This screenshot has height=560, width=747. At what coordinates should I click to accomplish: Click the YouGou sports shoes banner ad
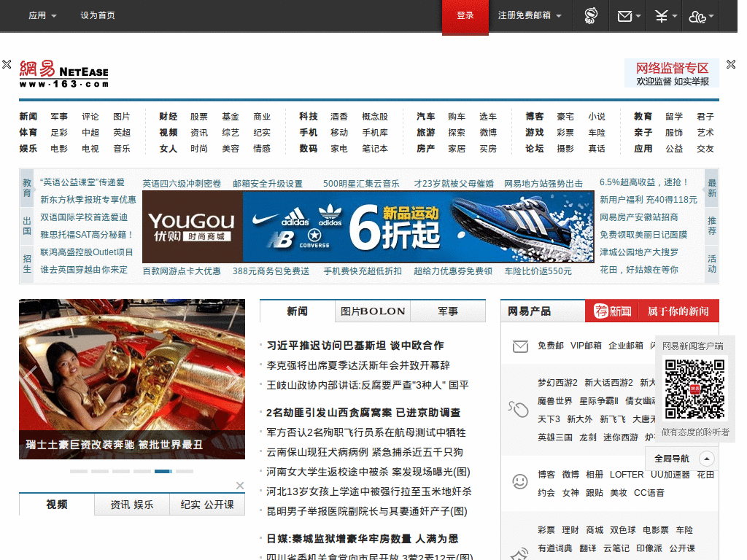point(368,227)
